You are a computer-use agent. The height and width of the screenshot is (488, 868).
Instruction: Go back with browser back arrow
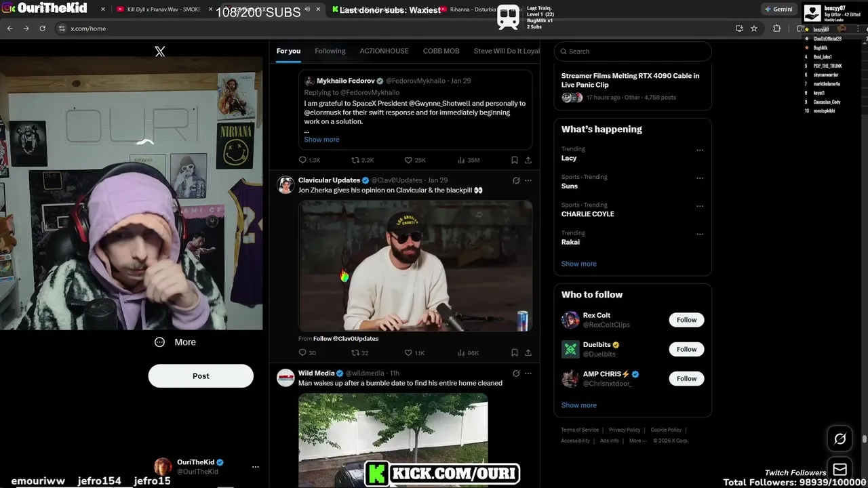[9, 28]
